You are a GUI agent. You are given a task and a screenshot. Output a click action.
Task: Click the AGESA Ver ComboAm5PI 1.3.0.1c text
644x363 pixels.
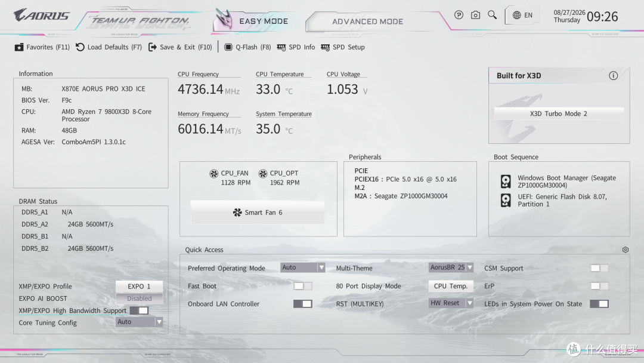pos(73,142)
